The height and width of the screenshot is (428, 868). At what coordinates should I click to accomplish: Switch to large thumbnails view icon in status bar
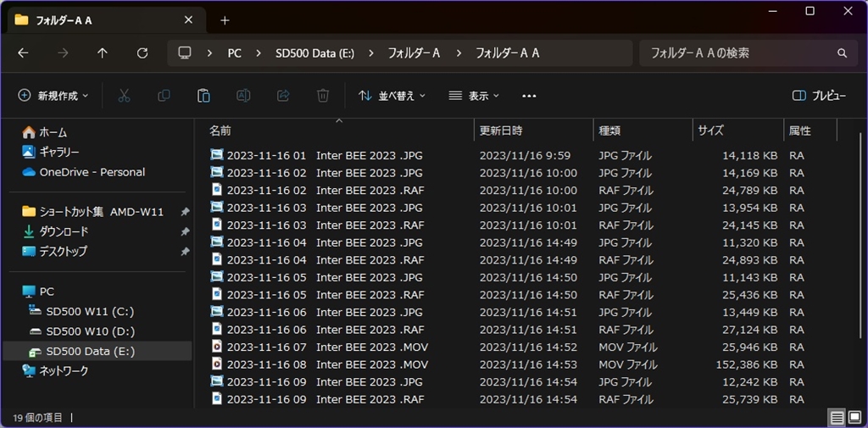coord(854,418)
